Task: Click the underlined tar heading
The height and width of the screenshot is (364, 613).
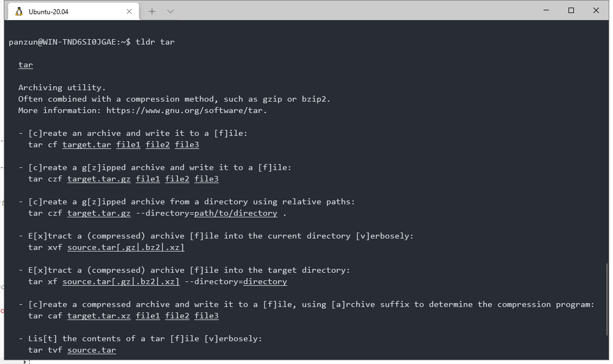Action: tap(26, 65)
